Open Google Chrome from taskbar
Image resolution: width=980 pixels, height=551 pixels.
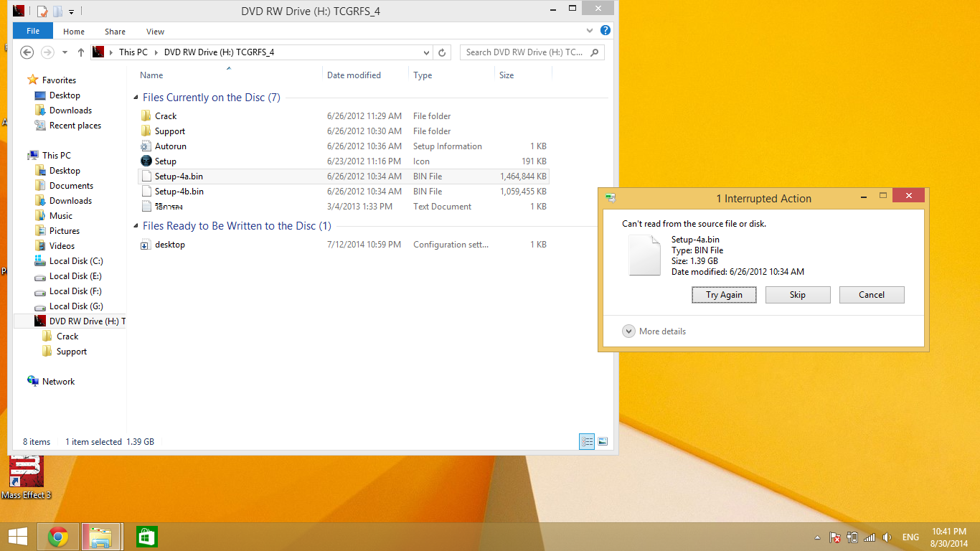click(58, 537)
